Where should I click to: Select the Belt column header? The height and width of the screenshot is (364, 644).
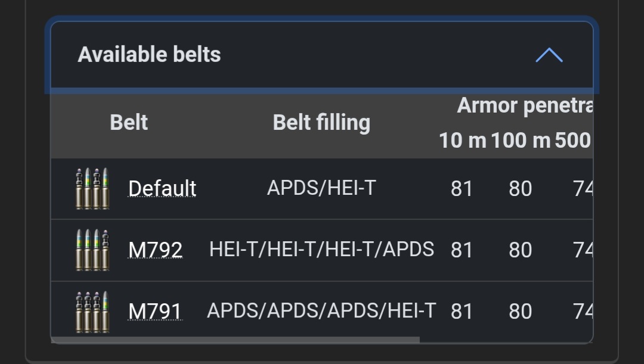click(129, 122)
